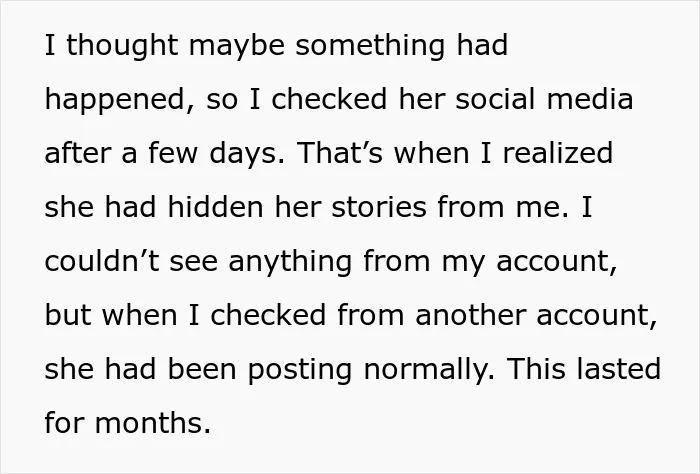Screen dimensions: 700x474
Task: Select the word "something"
Action: coord(370,46)
